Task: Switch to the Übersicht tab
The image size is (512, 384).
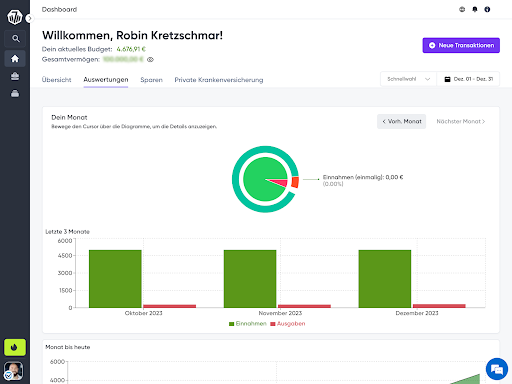Action: (x=56, y=80)
